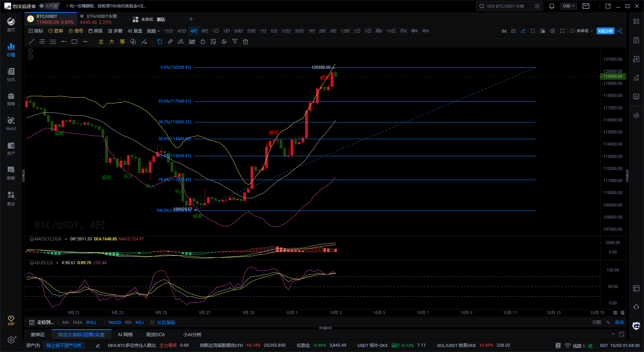
Task: Click the screenshot camera icon
Action: click(513, 31)
